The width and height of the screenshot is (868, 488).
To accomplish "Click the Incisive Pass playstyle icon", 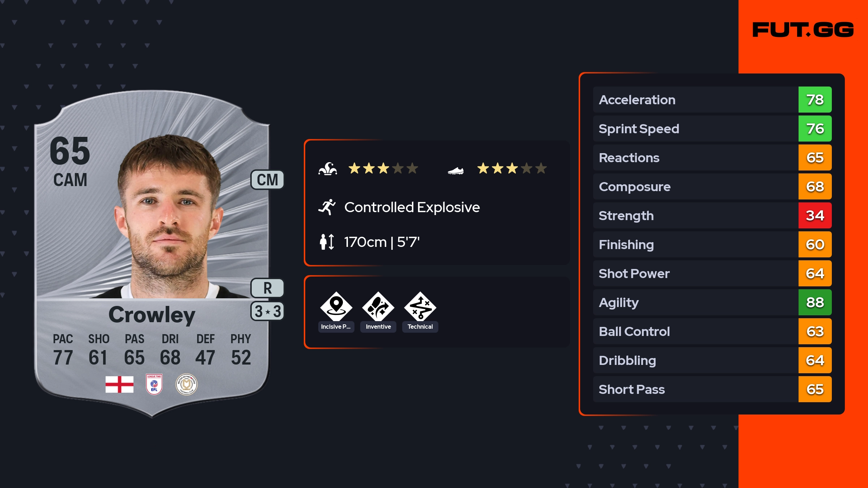I will 336,306.
